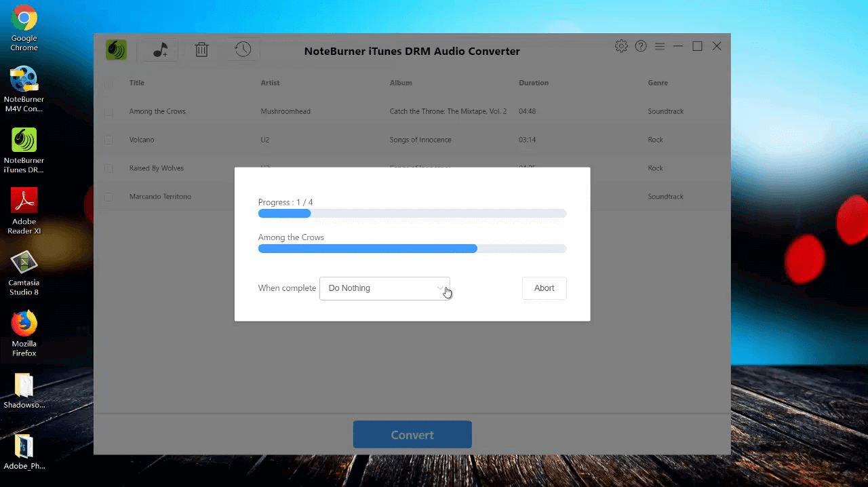Open the hamburger menu icon
868x487 pixels.
[660, 46]
